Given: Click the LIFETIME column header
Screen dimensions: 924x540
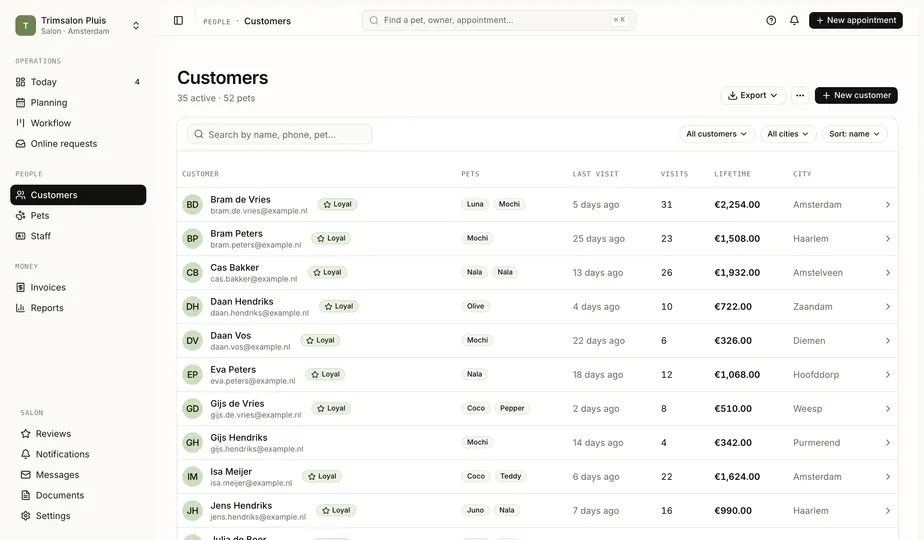Looking at the screenshot, I should tap(732, 174).
